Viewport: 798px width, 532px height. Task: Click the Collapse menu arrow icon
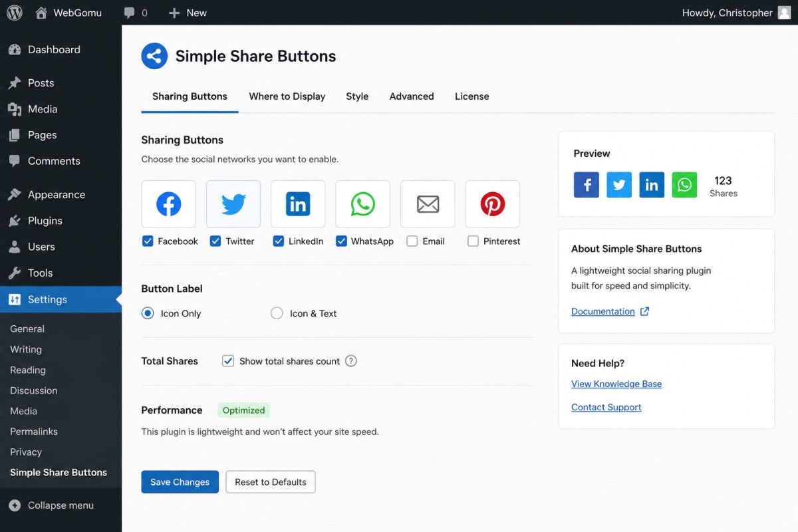pos(15,505)
